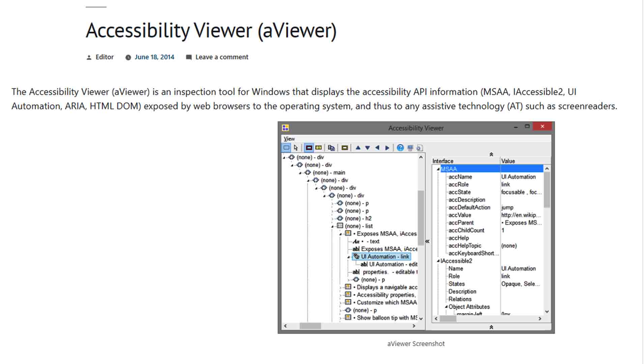Select the pointer/cursor tool in the toolbar
This screenshot has width=644, height=364.
296,148
